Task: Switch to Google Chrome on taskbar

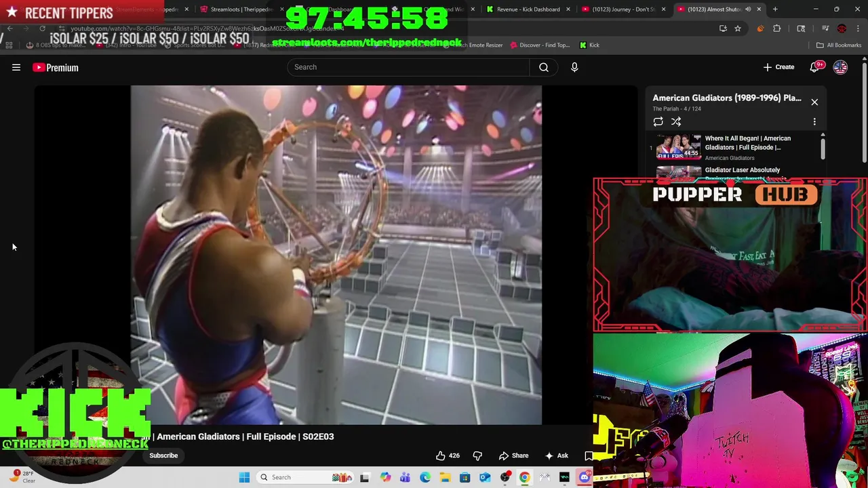Action: (525, 477)
